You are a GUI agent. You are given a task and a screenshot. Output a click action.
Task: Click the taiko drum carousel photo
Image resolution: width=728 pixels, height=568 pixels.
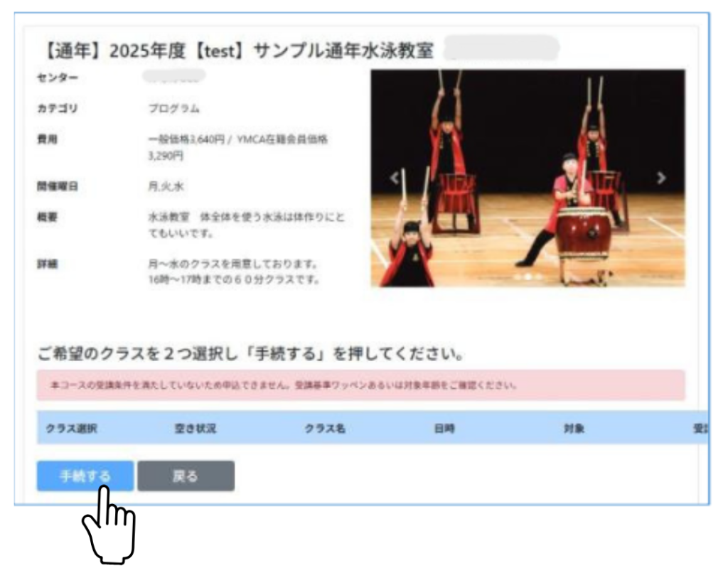pos(528,178)
